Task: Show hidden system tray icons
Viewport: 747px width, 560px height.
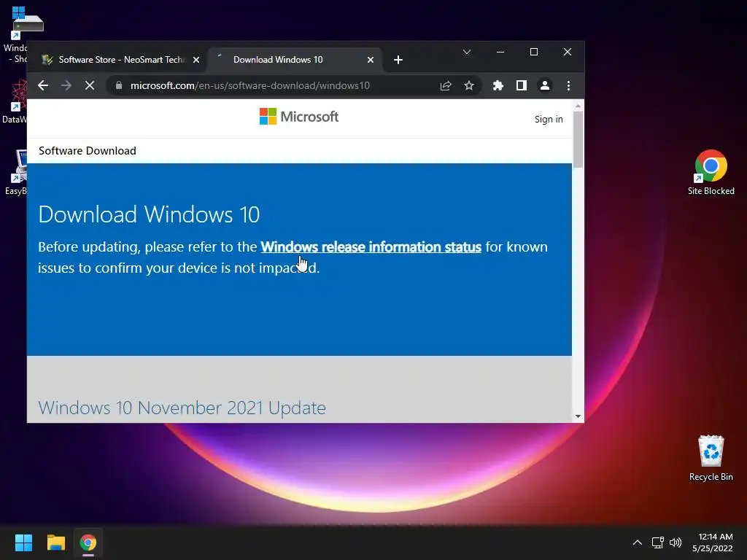Action: point(637,542)
